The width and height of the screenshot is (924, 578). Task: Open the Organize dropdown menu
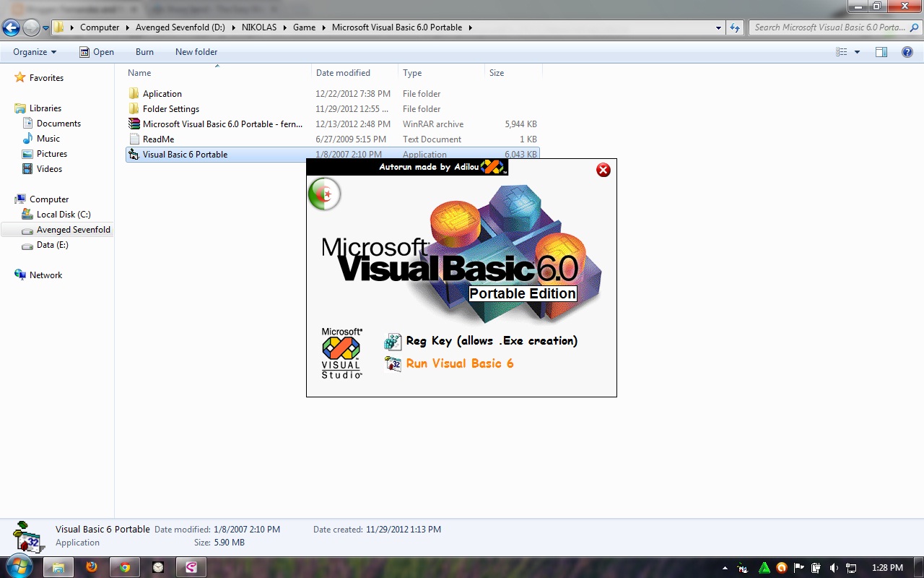click(x=35, y=52)
